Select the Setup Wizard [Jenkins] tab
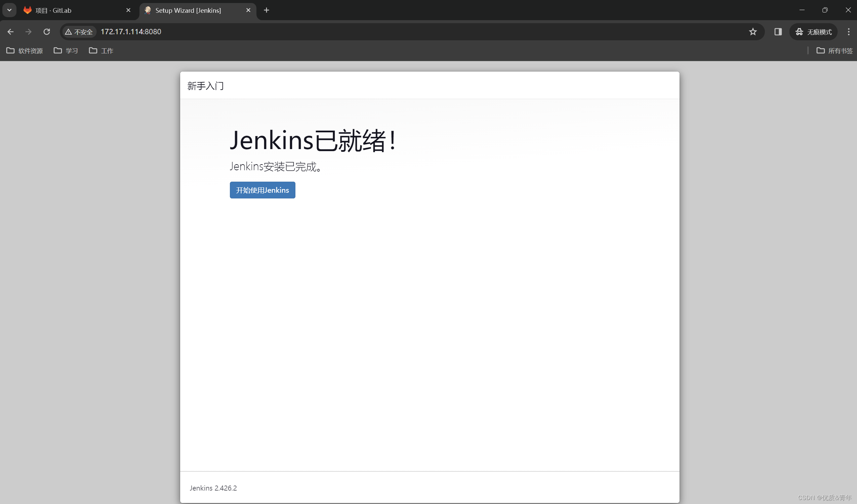 coord(197,10)
